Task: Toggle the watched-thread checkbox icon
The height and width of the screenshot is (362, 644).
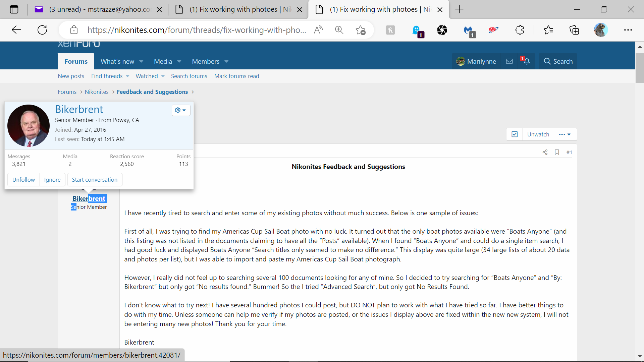Action: [x=515, y=134]
